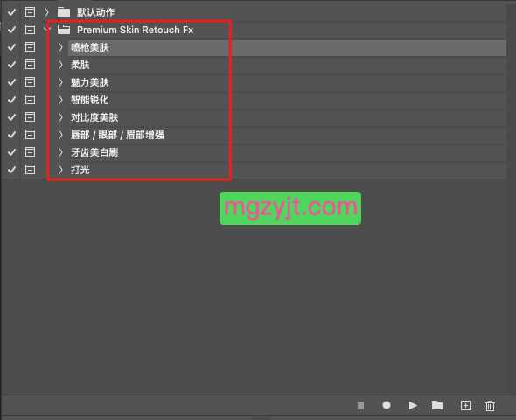
Task: Toggle checkmark for 柔肤 action
Action: click(x=12, y=65)
